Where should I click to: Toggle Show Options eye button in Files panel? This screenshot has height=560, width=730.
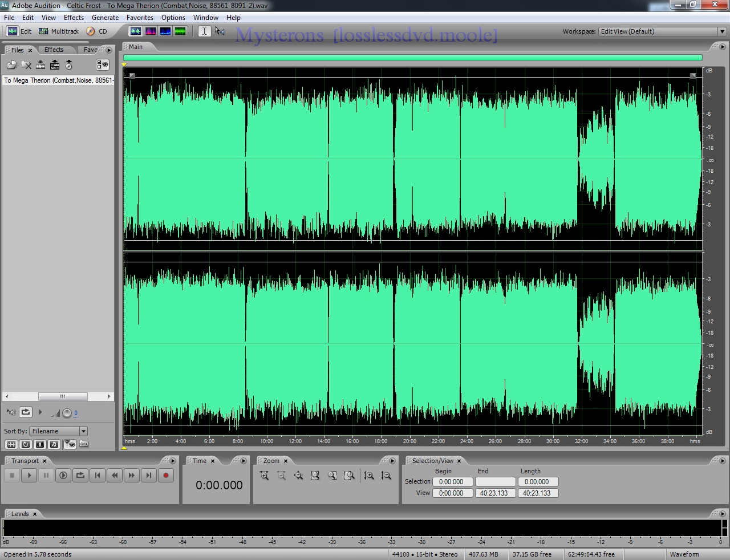103,65
